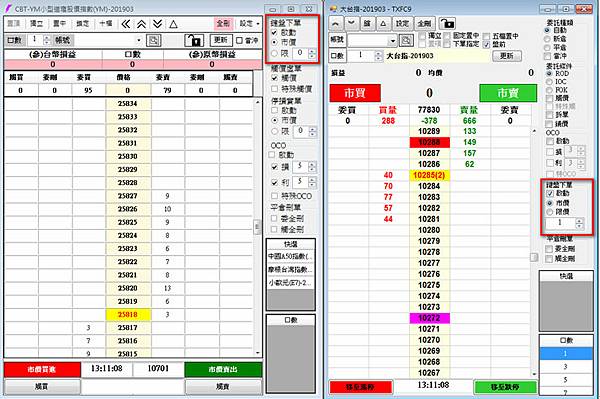Screen dimensions: 600x399
Task: Click red highlighted price 10288 in TXFC9 ladder
Action: click(x=429, y=142)
